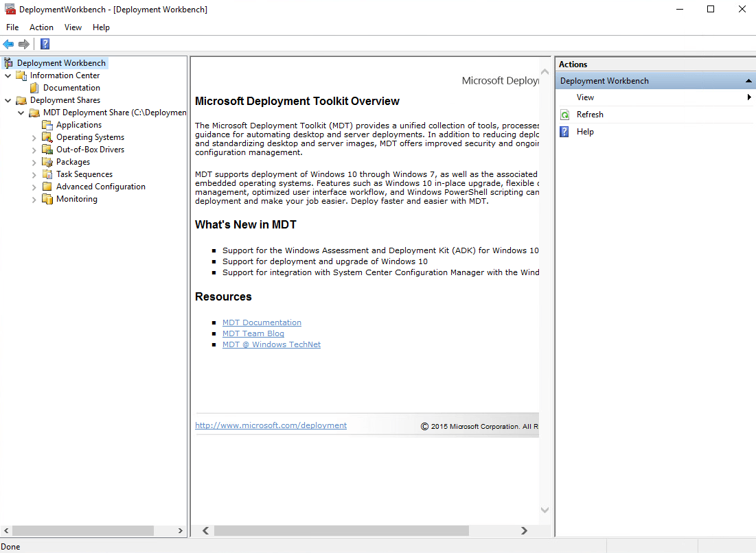The image size is (756, 553).
Task: Click the vertical scrollbar down arrow
Action: 545,510
